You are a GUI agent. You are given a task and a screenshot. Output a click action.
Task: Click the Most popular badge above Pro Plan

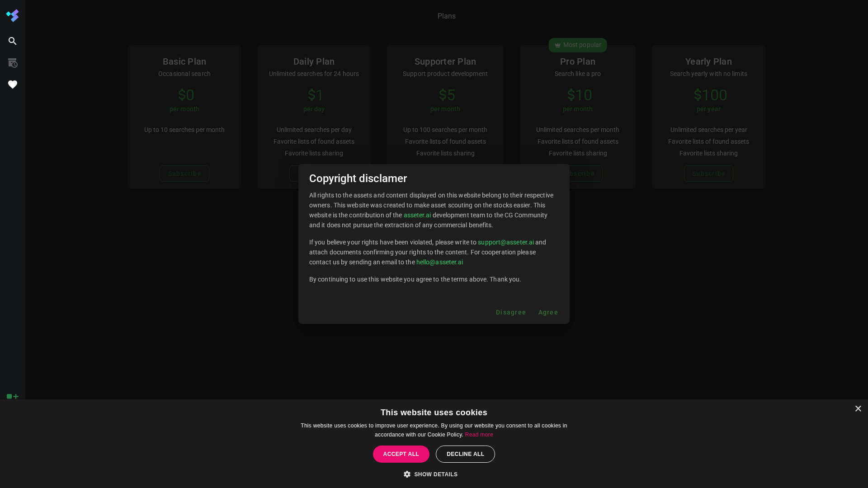(x=577, y=45)
